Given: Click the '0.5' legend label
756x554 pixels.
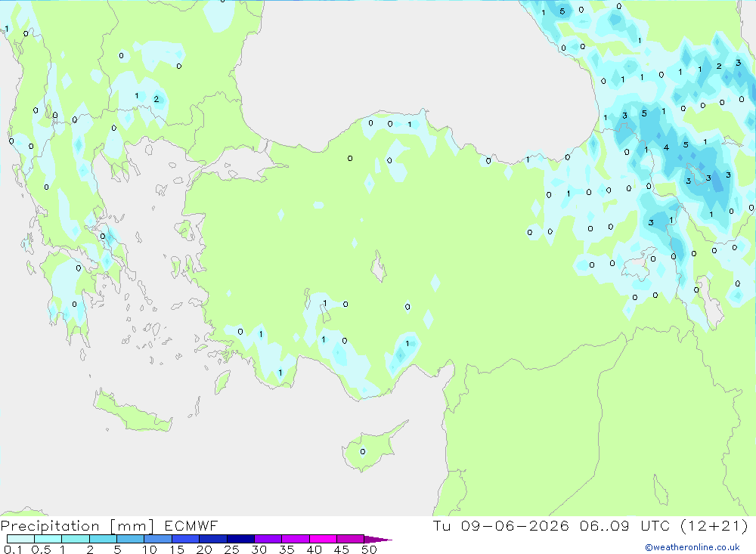Looking at the screenshot, I should [41, 549].
